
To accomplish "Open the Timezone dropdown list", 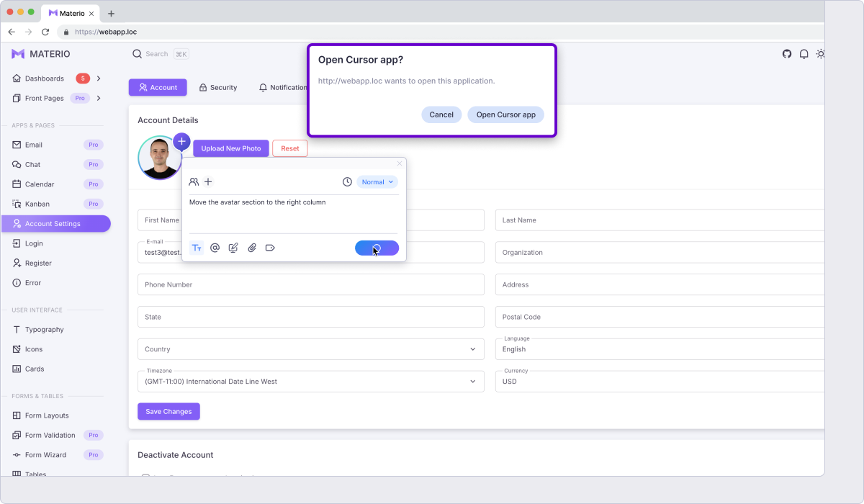I will (310, 382).
